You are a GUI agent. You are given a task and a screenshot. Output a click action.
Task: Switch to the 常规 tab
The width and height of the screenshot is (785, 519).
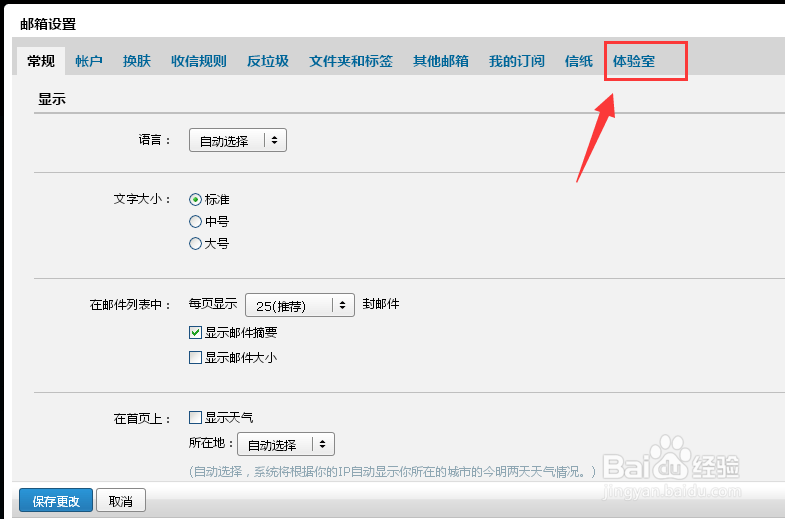(x=41, y=61)
